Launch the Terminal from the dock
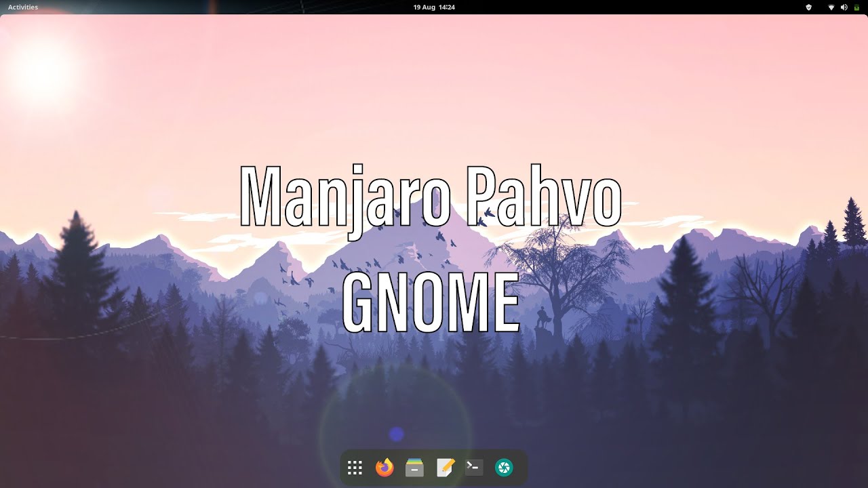Screen dimensions: 868x488 click(474, 468)
